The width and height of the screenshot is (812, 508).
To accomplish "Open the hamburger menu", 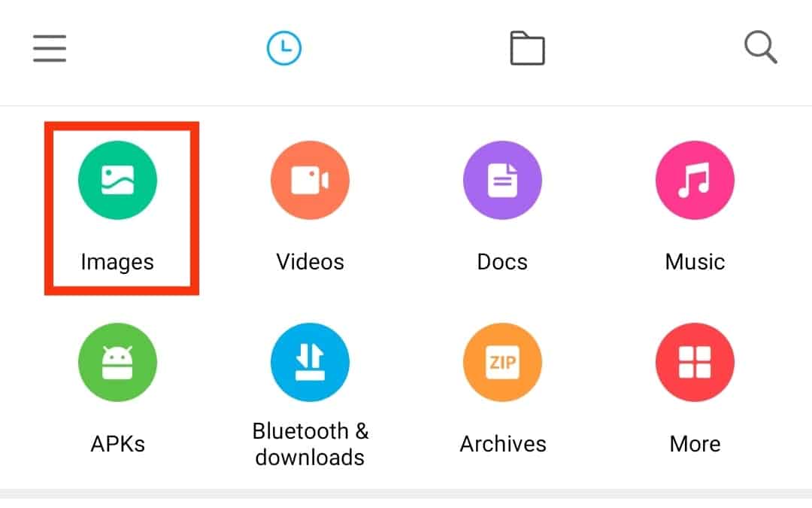I will [50, 48].
